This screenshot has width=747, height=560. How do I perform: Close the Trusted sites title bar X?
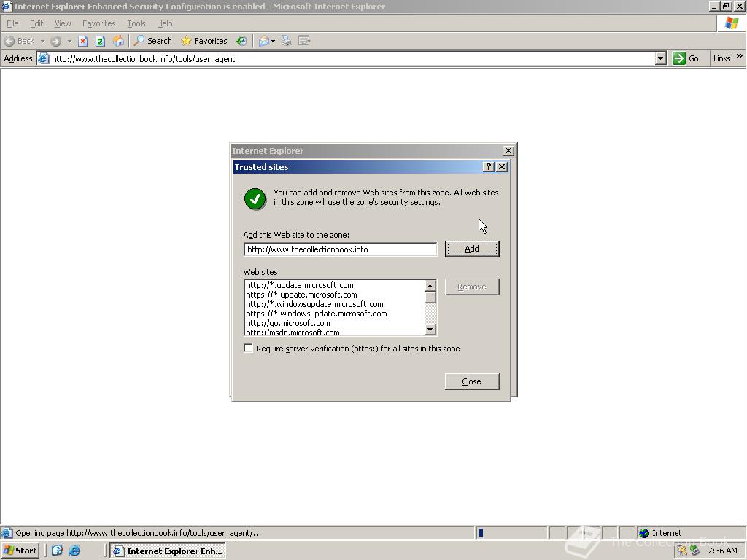pos(502,167)
